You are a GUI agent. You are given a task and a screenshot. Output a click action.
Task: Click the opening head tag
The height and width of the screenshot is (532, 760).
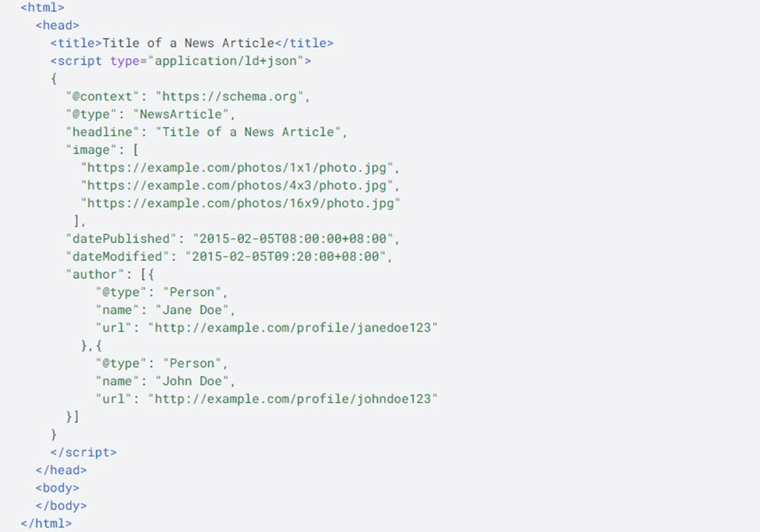pos(58,25)
